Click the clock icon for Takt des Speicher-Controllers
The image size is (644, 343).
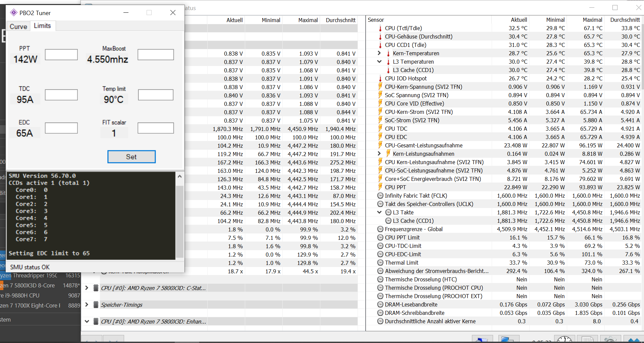[x=380, y=204]
